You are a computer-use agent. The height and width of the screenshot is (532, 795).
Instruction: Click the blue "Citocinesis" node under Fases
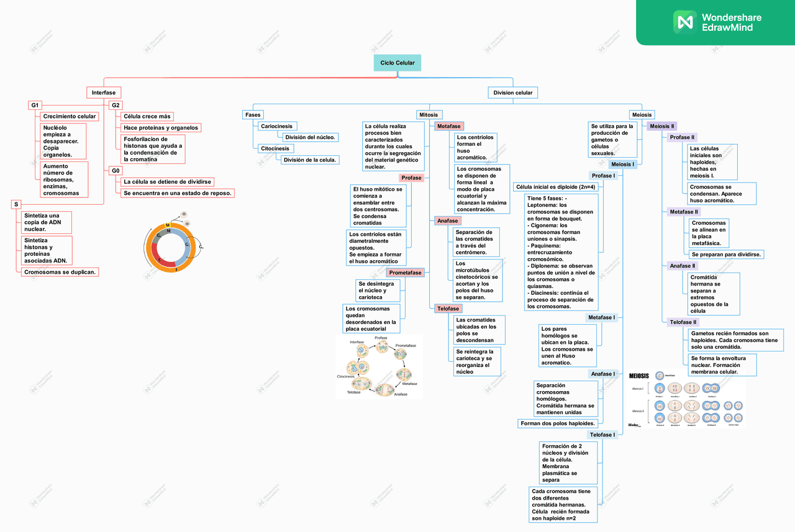tap(276, 148)
